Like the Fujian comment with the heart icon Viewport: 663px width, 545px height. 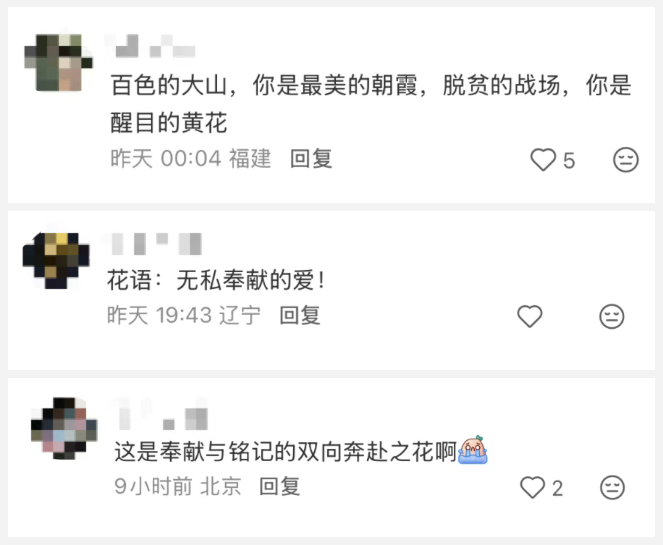coord(543,160)
